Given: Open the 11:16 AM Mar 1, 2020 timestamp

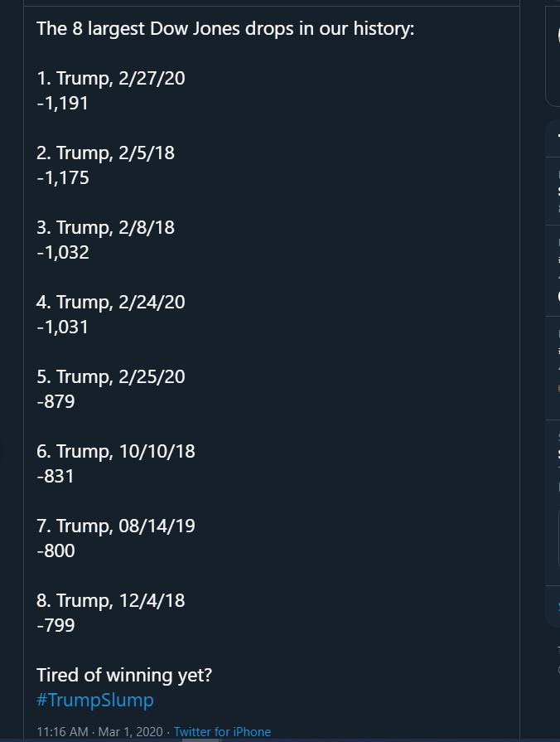Looking at the screenshot, I should 99,731.
